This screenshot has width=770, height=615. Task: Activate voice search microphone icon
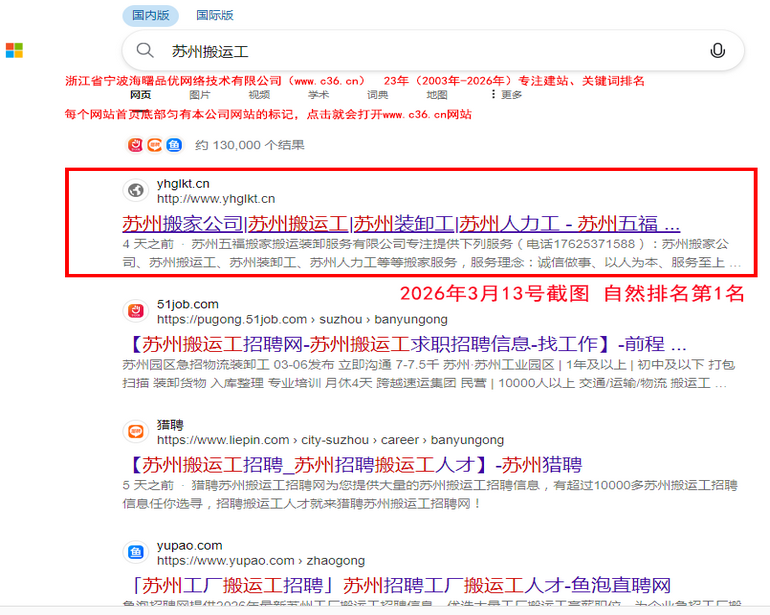click(717, 51)
